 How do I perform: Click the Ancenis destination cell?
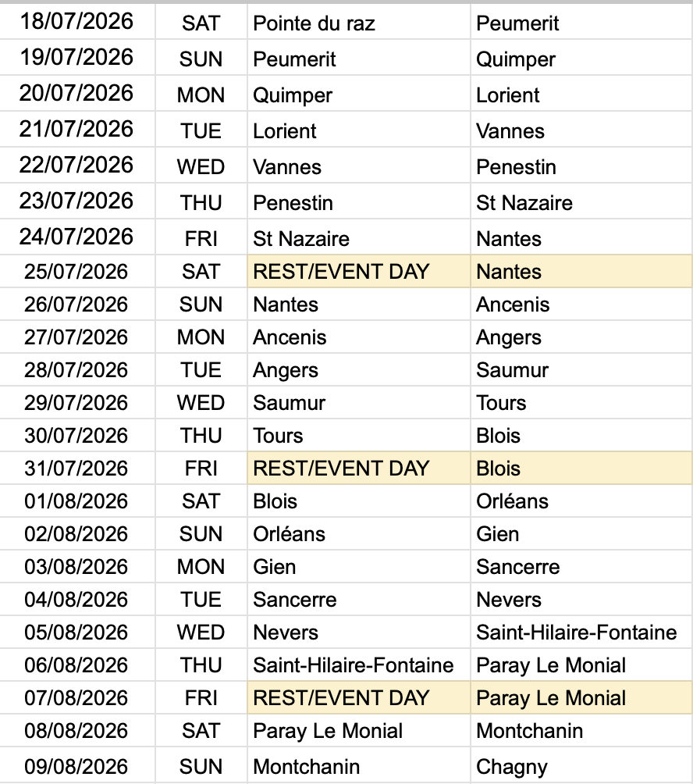point(581,304)
